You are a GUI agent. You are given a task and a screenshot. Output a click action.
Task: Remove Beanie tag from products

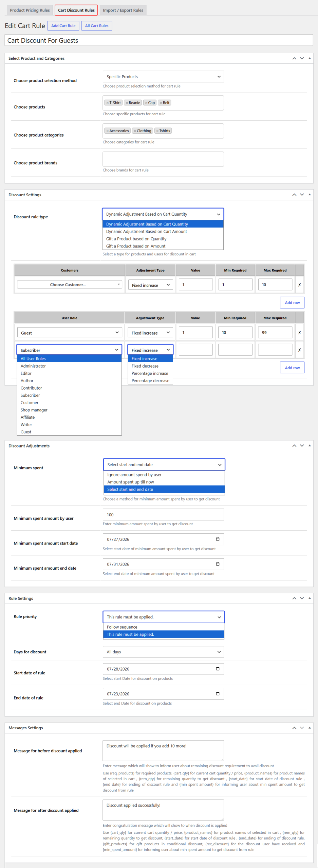127,103
